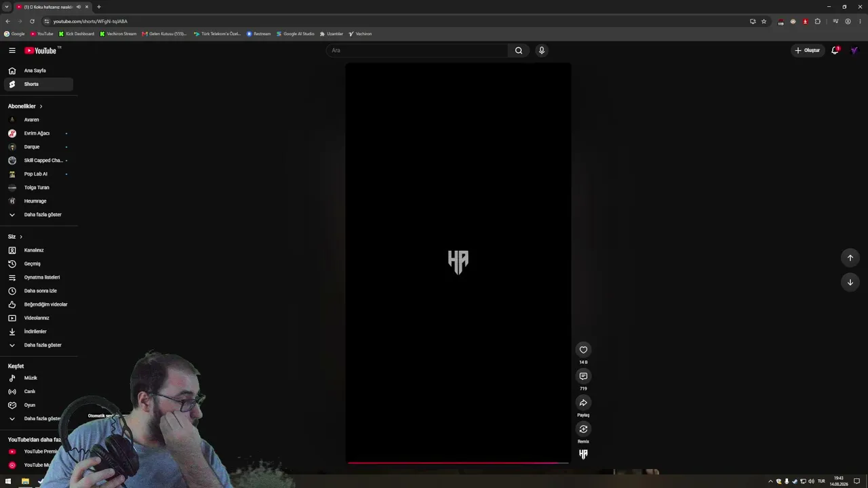Open Beğendiğim videolar liked videos
868x488 pixels.
(39, 304)
